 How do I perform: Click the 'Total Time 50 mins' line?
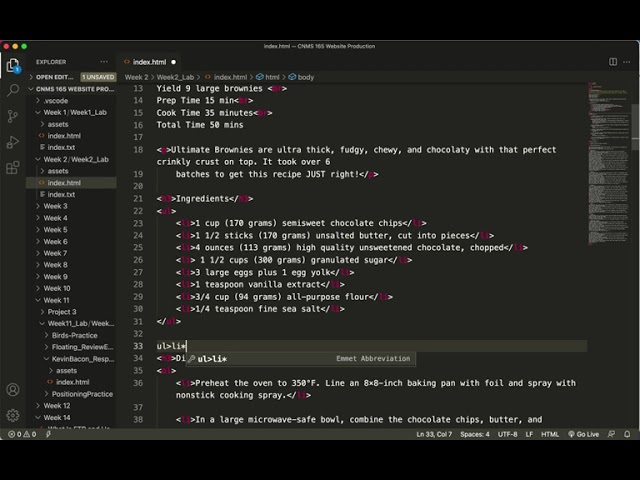[200, 125]
